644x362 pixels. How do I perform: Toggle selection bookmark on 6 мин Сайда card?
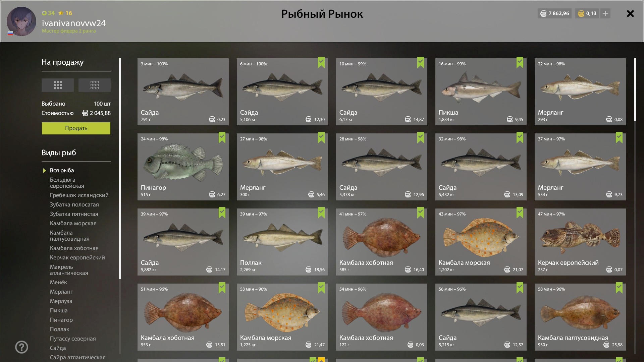click(x=321, y=63)
